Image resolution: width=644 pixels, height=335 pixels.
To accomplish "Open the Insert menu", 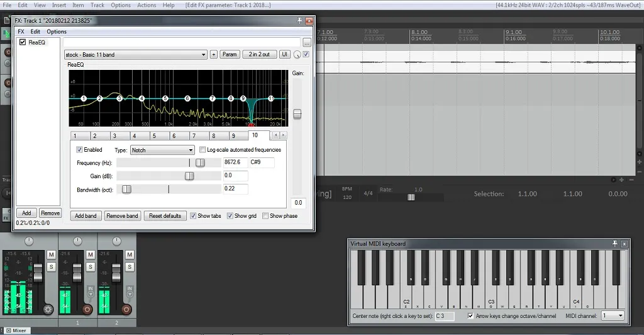I will 58,5.
